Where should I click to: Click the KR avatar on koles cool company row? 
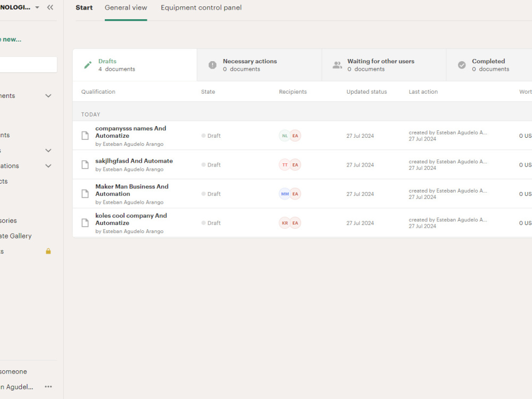coord(285,222)
